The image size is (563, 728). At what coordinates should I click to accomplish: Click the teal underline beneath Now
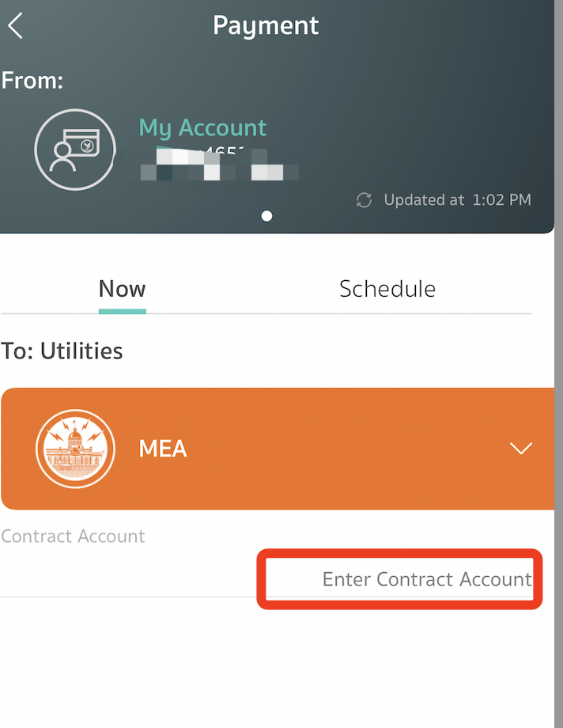click(122, 311)
